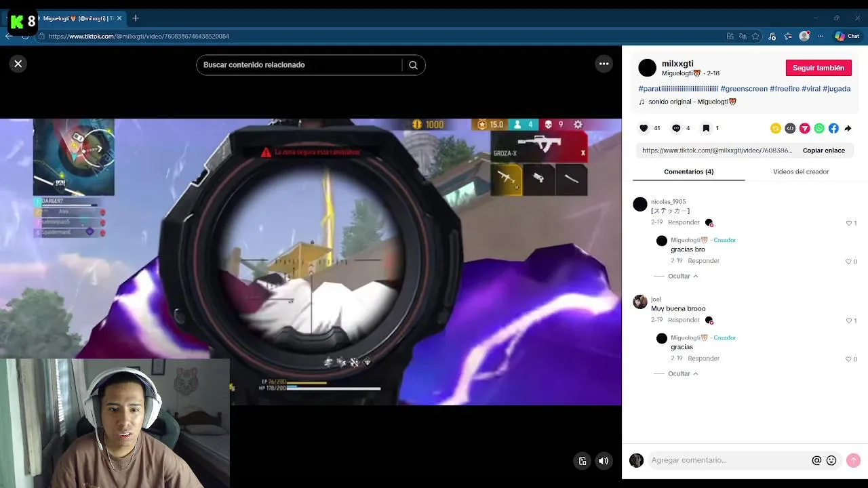Open nicolas_1905's profile avatar
This screenshot has width=868, height=488.
click(x=640, y=205)
